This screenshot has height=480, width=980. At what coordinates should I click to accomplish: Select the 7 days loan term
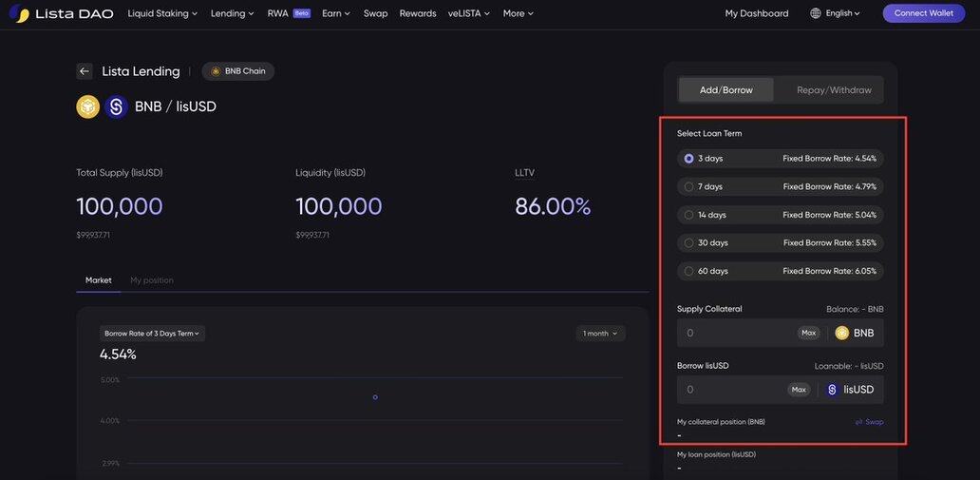coord(689,187)
